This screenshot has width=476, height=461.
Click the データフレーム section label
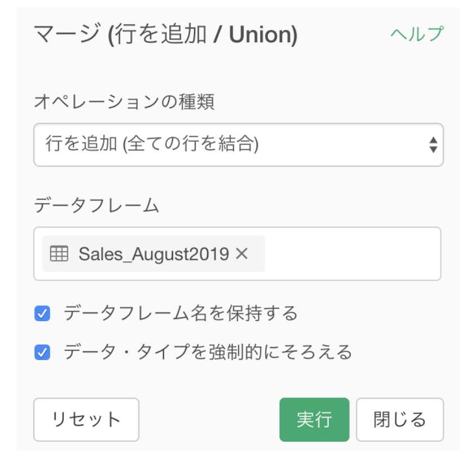click(x=96, y=205)
